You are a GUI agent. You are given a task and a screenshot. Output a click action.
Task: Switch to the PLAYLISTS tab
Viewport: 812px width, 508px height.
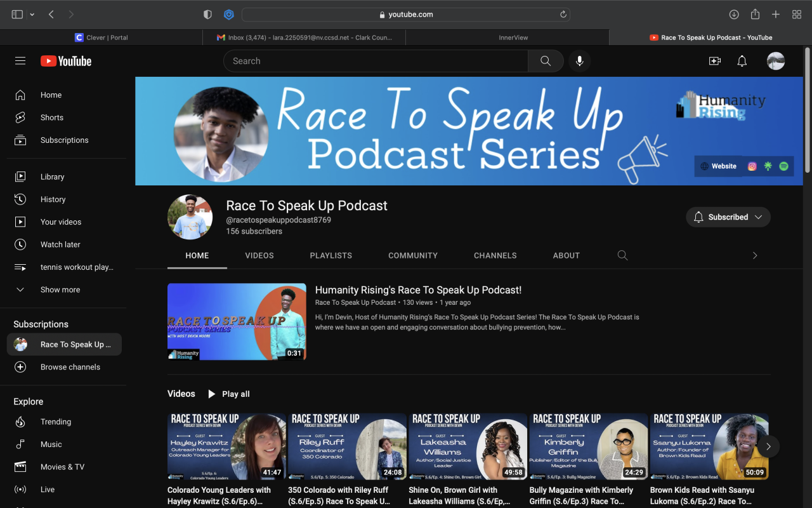(331, 255)
